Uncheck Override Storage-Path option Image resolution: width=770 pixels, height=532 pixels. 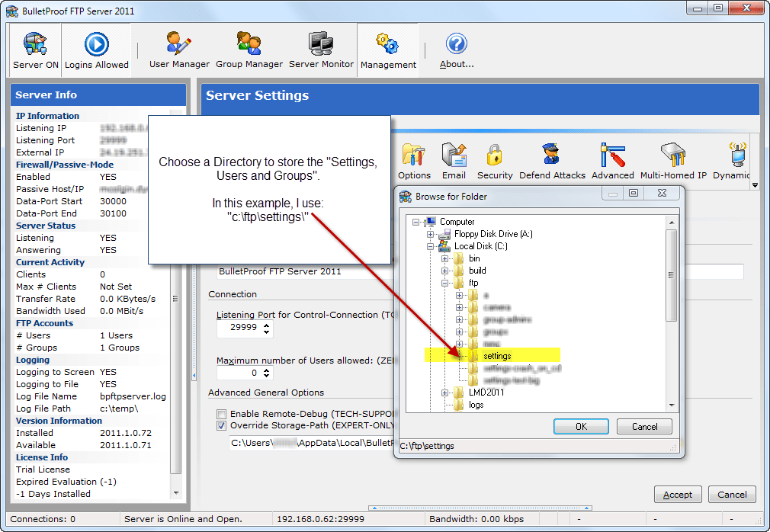(x=222, y=426)
